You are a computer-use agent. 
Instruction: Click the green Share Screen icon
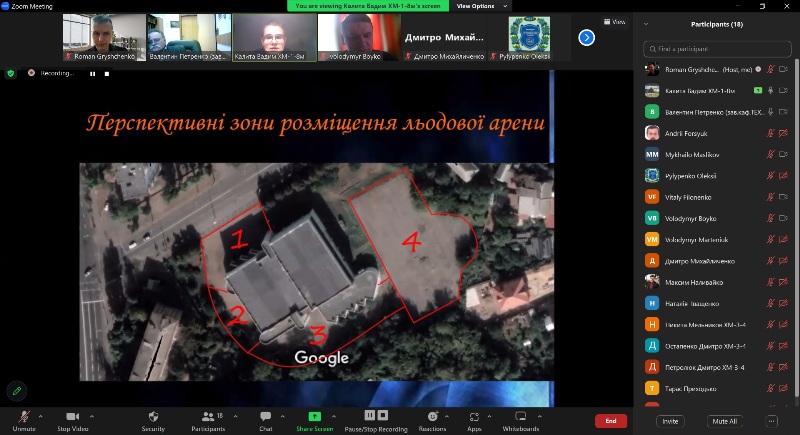(314, 416)
